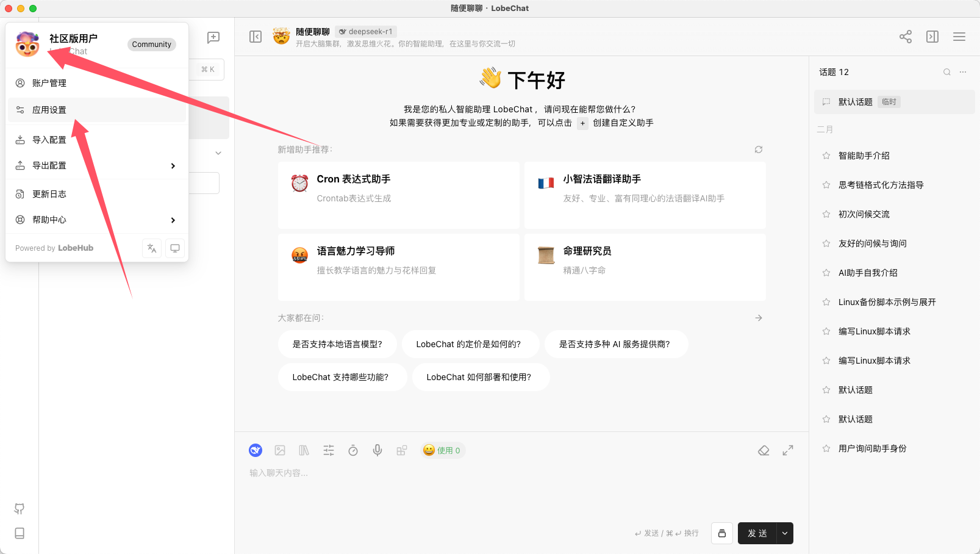Open 命理研究员 card
Screen dimensions: 980x554
(x=645, y=267)
